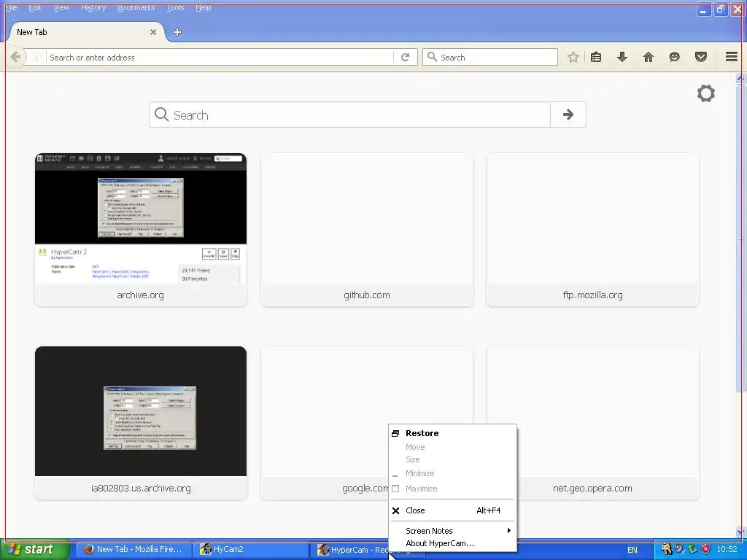Click the EN language indicator
Image resolution: width=747 pixels, height=560 pixels.
[632, 550]
